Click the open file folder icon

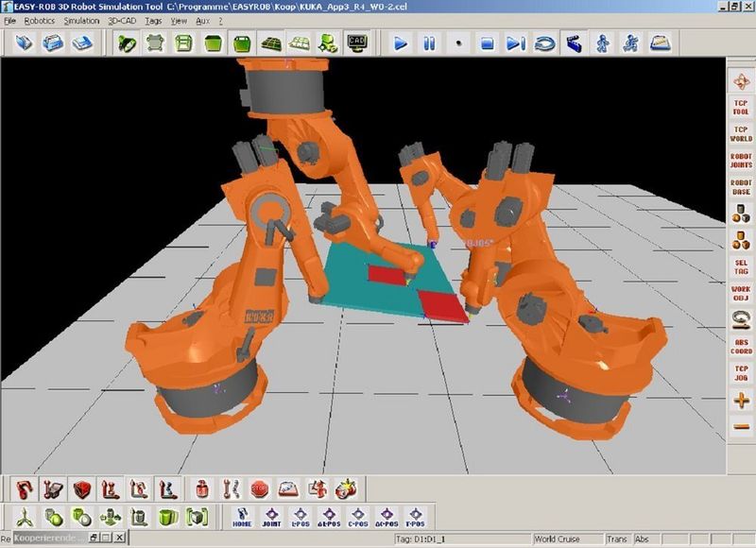pyautogui.click(x=25, y=43)
